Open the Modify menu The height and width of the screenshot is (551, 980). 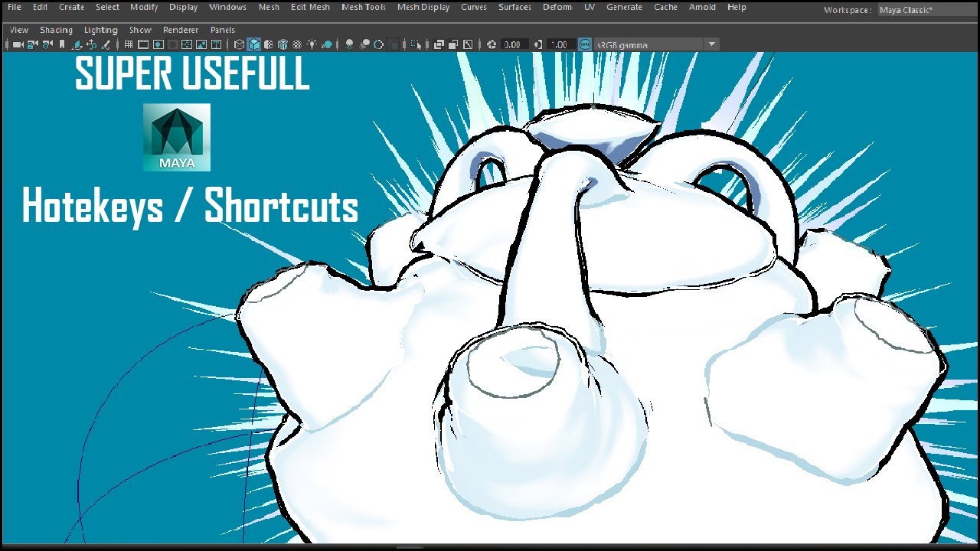tap(144, 7)
